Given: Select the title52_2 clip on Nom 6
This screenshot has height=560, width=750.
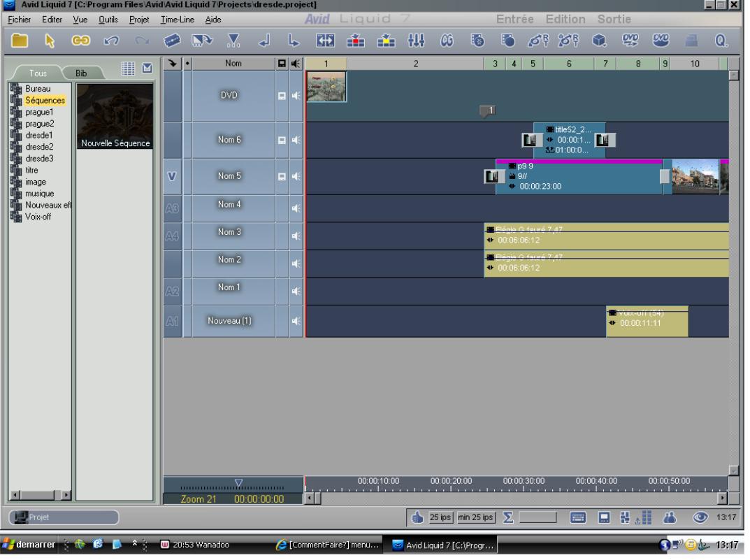Looking at the screenshot, I should [570, 140].
